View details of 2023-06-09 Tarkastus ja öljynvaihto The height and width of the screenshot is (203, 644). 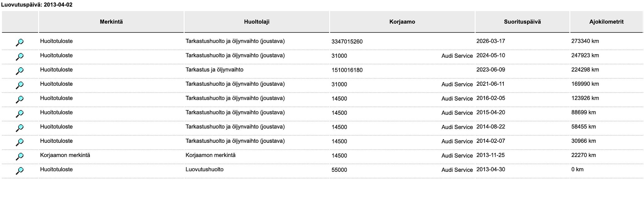19,71
